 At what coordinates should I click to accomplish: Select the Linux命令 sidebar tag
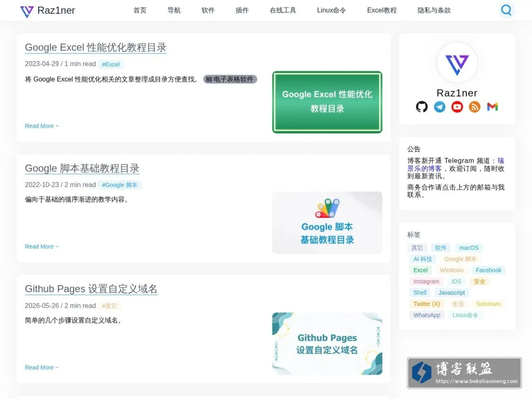tap(466, 315)
